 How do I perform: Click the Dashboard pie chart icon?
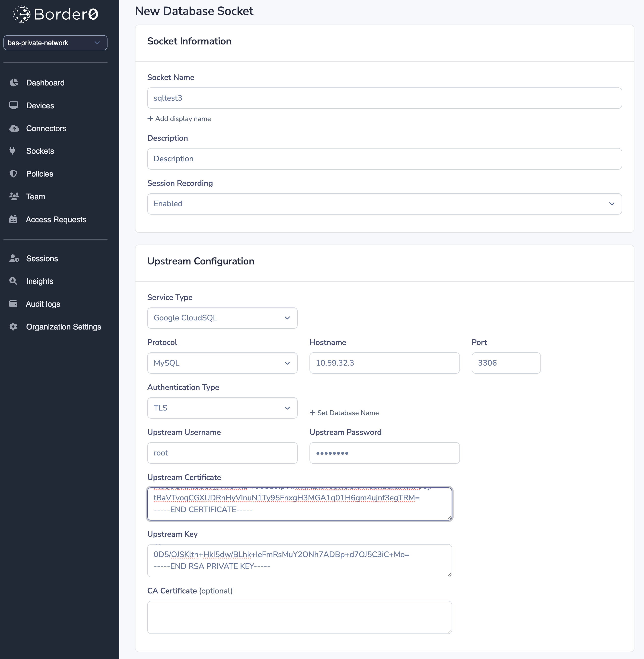pyautogui.click(x=14, y=82)
